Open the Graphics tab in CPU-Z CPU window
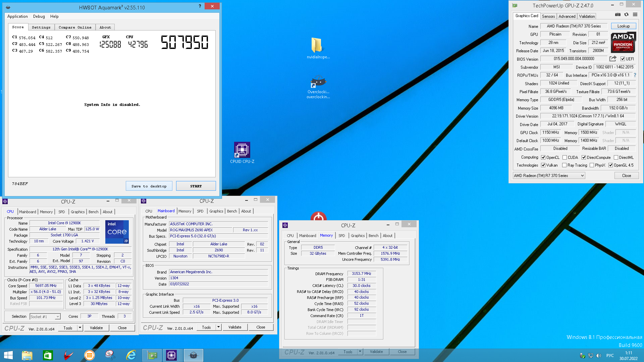The image size is (644, 362). coord(77,212)
